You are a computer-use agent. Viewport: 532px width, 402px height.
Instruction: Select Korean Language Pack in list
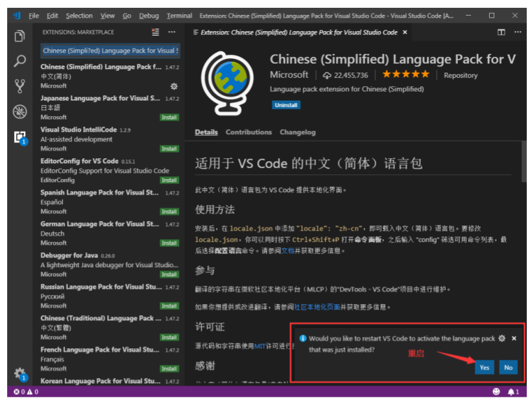110,381
